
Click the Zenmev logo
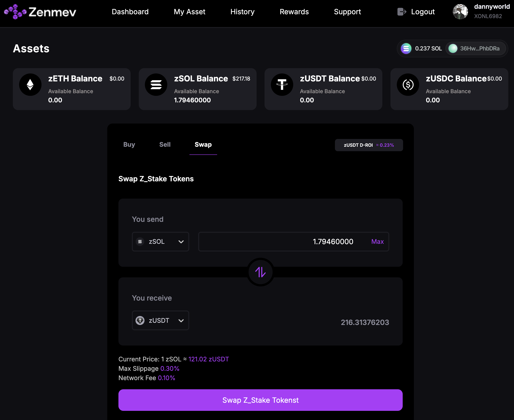tap(40, 12)
